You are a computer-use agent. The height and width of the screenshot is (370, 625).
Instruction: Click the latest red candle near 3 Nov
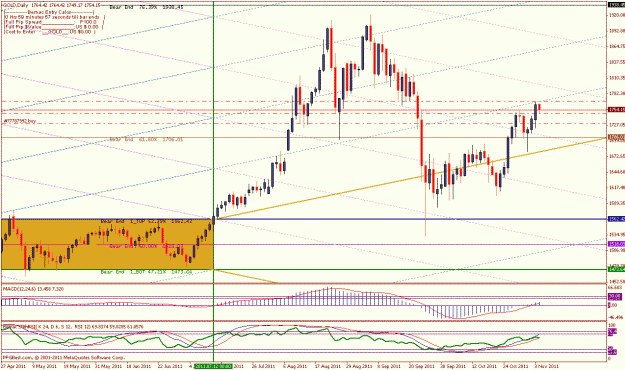click(539, 106)
